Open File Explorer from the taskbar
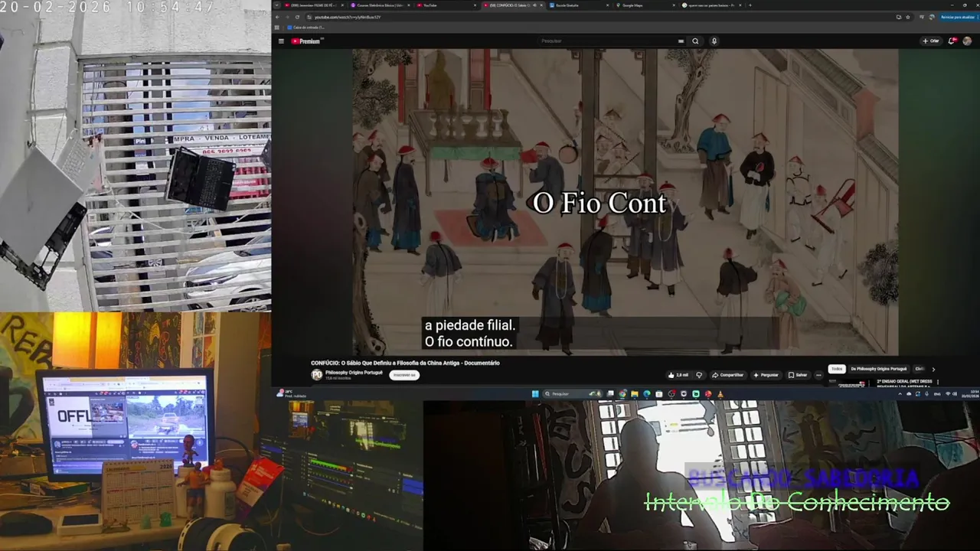This screenshot has width=980, height=551. click(x=635, y=394)
